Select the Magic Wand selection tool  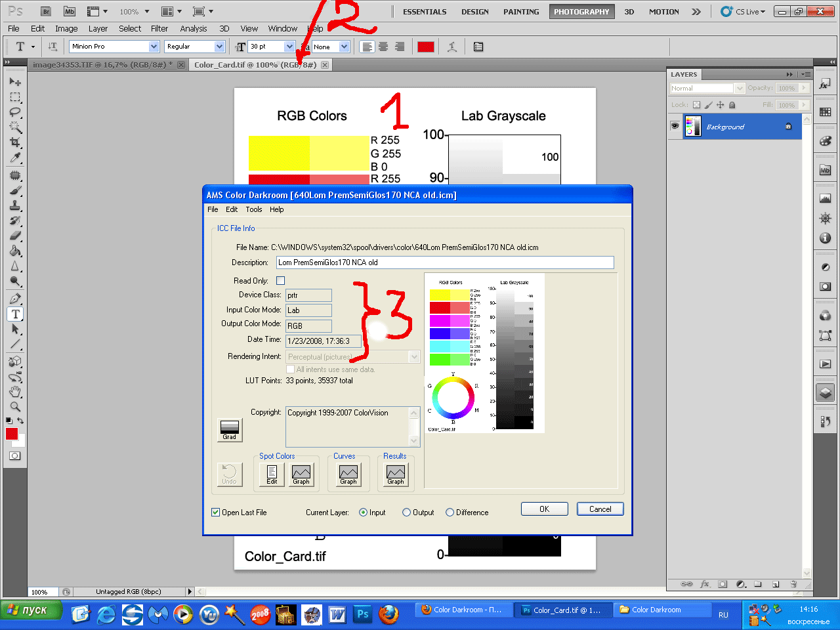coord(15,127)
